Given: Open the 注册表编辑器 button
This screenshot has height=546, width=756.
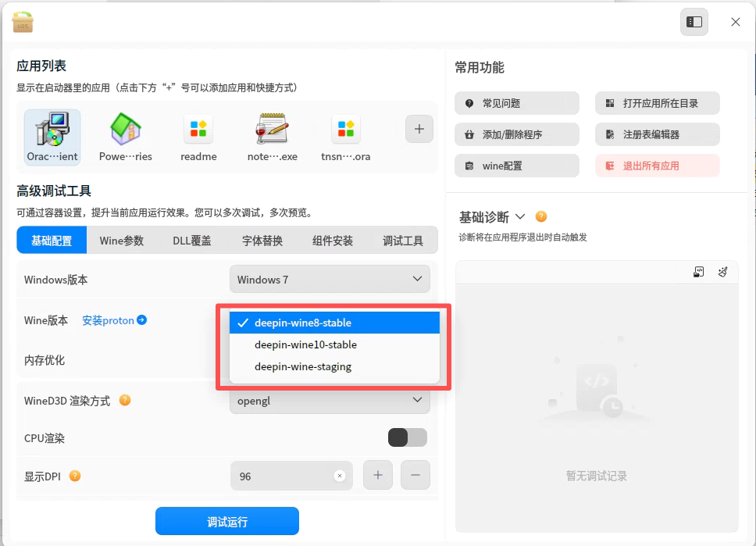Looking at the screenshot, I should [x=657, y=134].
